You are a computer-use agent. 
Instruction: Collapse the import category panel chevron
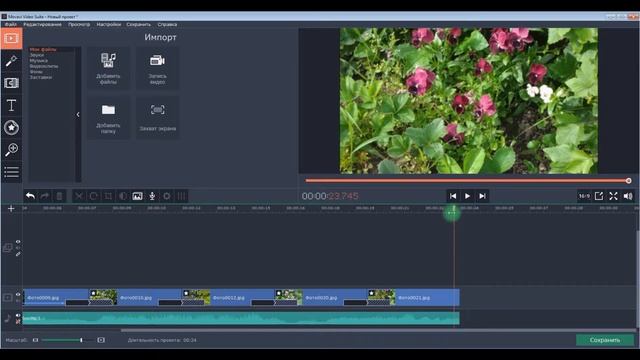78,115
